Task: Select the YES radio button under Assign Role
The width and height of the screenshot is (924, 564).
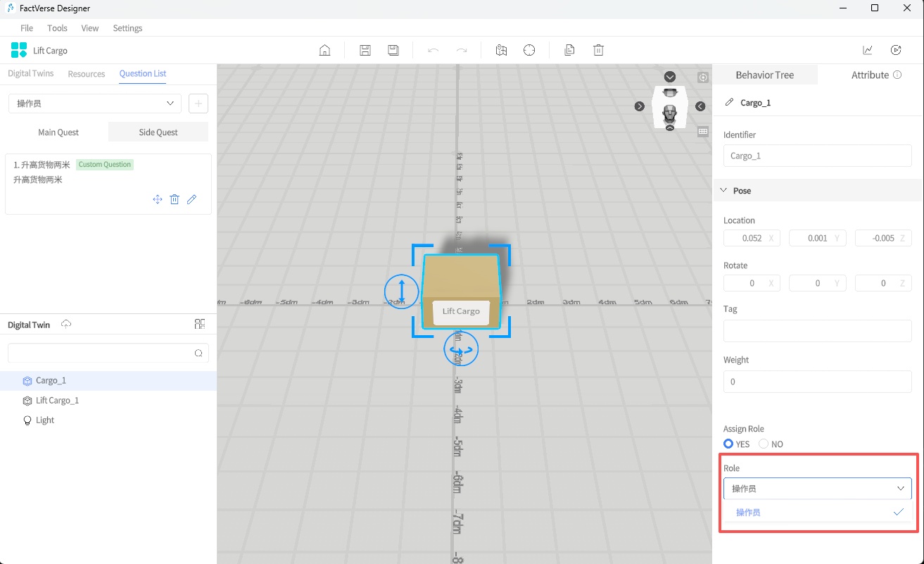Action: [x=728, y=444]
